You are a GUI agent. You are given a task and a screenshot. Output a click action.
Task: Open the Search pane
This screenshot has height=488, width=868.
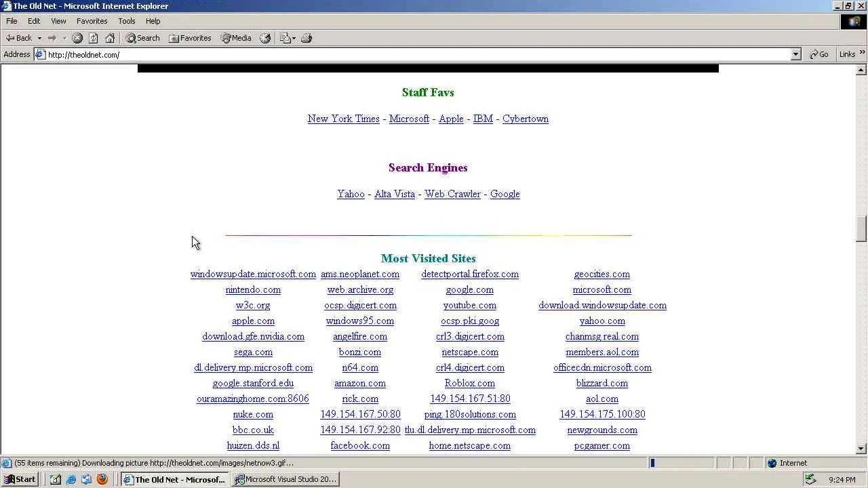143,38
